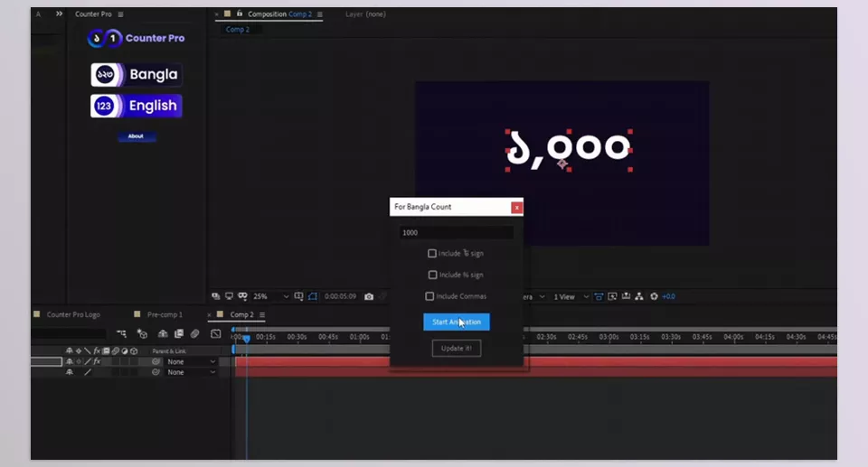This screenshot has height=467, width=868.
Task: Click the primary viewer monitor icon
Action: [x=229, y=296]
